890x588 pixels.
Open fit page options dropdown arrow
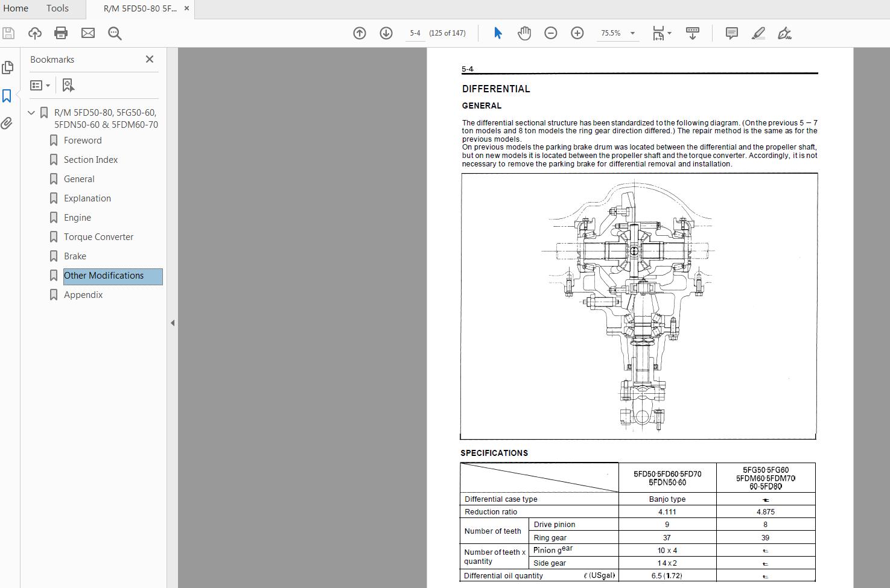(x=670, y=33)
